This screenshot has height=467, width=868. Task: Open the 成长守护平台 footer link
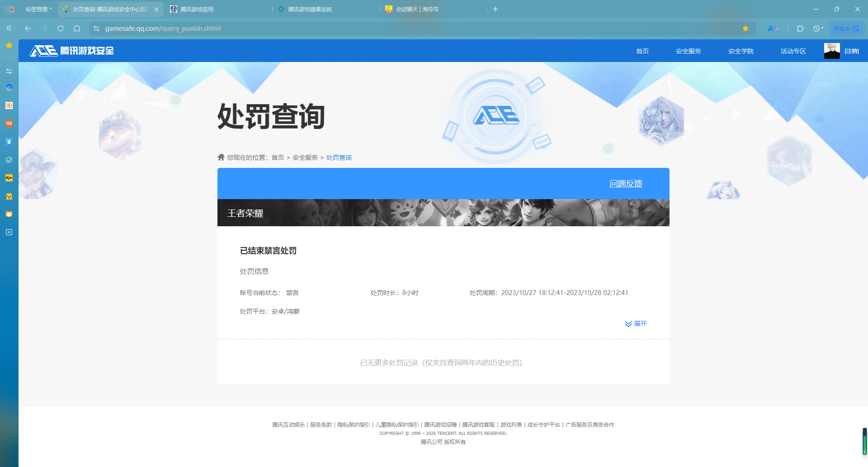pos(543,424)
